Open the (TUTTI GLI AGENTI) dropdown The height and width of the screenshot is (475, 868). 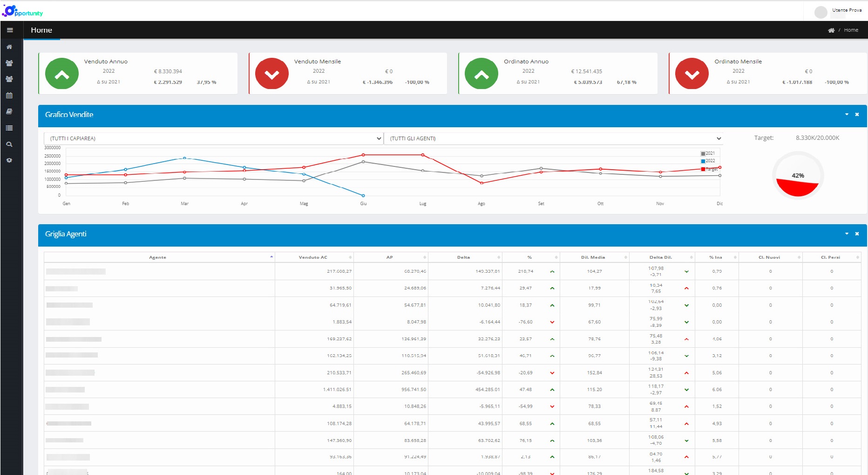(x=553, y=138)
